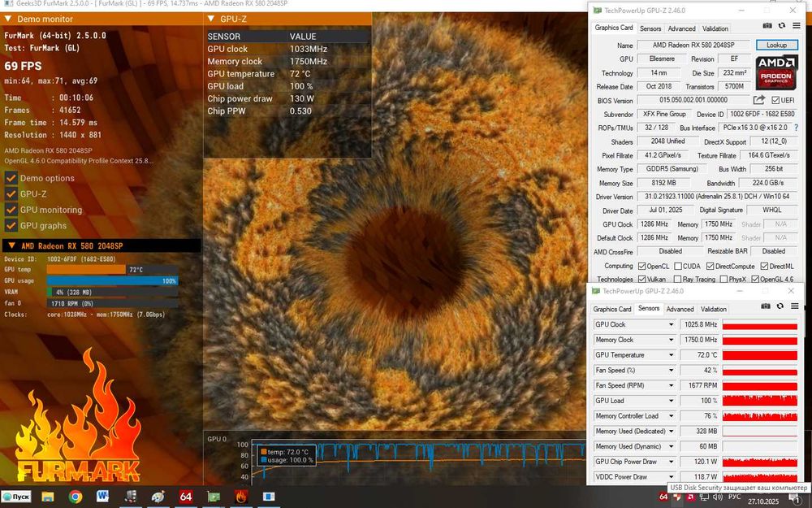Switch to Advanced tab in Graphics Card GPU-Z window

681,28
